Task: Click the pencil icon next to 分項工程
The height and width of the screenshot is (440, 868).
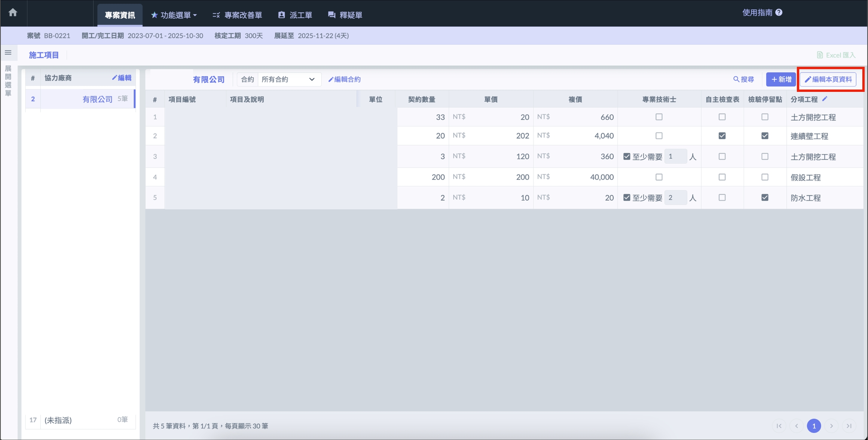Action: coord(825,99)
